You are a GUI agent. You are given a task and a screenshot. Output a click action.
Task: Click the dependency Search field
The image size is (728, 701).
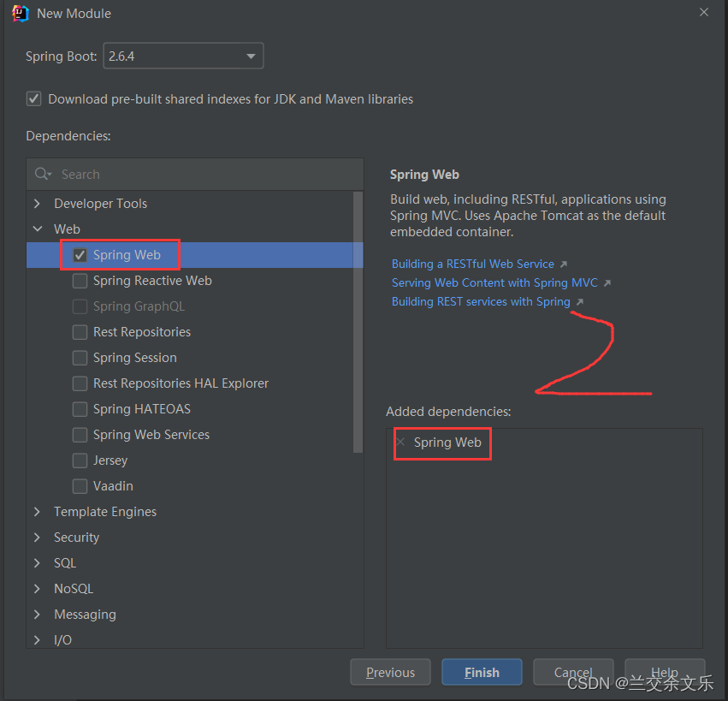point(195,175)
